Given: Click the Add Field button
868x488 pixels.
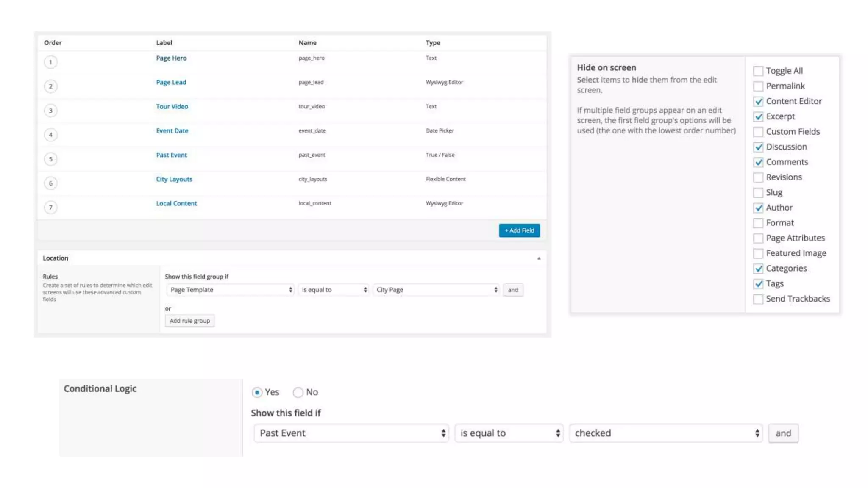Looking at the screenshot, I should pos(519,230).
